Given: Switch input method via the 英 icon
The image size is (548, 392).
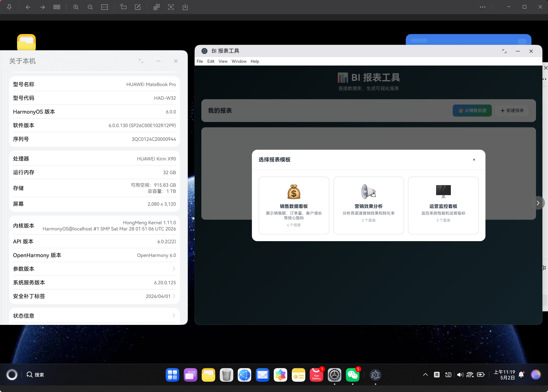Looking at the screenshot, I should tap(437, 375).
